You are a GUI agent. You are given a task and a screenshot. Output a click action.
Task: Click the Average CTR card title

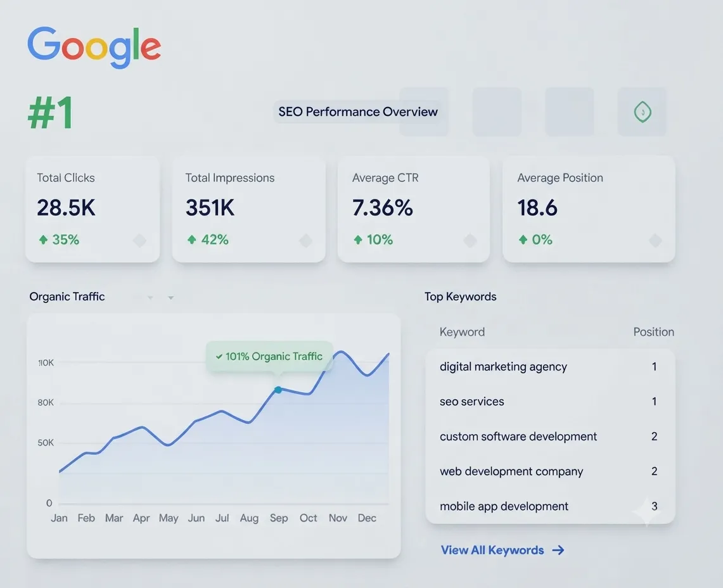pyautogui.click(x=385, y=178)
